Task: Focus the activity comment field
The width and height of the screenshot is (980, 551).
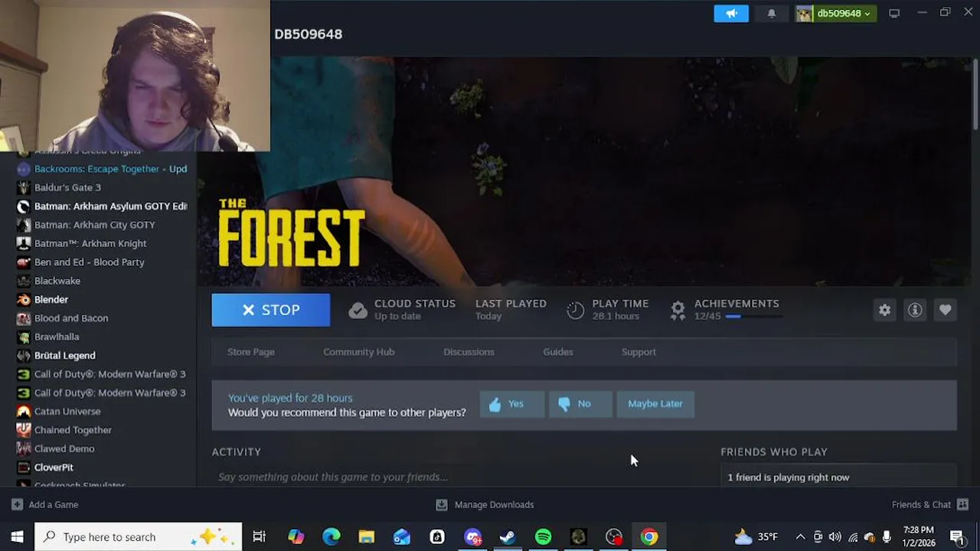Action: [x=459, y=477]
